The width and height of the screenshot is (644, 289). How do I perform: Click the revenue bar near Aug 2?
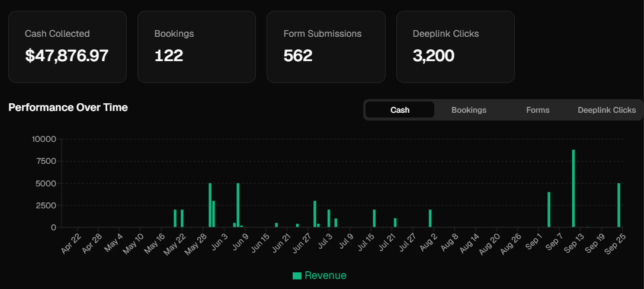pos(430,218)
